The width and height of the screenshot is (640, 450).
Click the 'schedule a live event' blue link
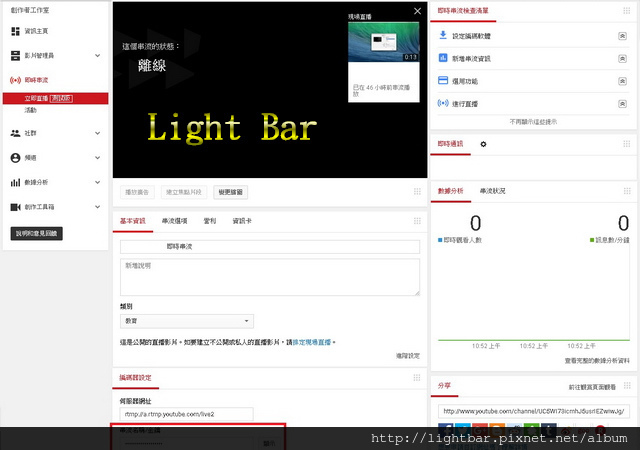point(312,342)
